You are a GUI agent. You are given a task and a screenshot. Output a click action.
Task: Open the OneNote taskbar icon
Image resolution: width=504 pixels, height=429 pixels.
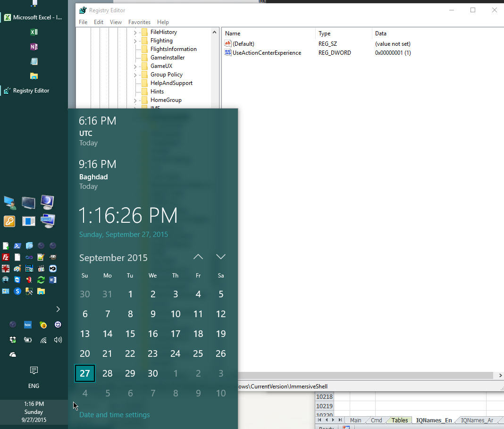(x=34, y=47)
